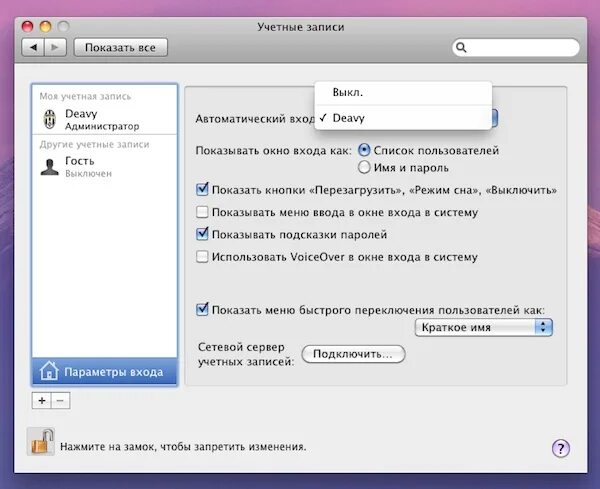Enable Показывать меню ввода в окне входа
The height and width of the screenshot is (489, 600).
(x=202, y=212)
